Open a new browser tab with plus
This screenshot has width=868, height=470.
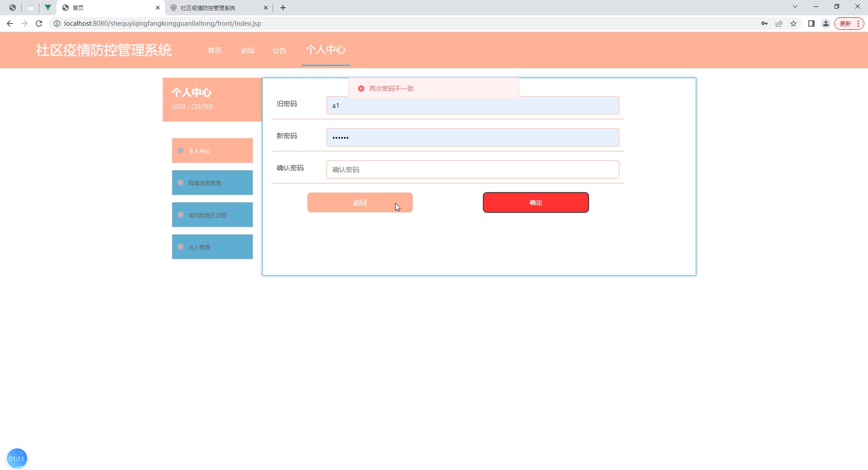283,8
